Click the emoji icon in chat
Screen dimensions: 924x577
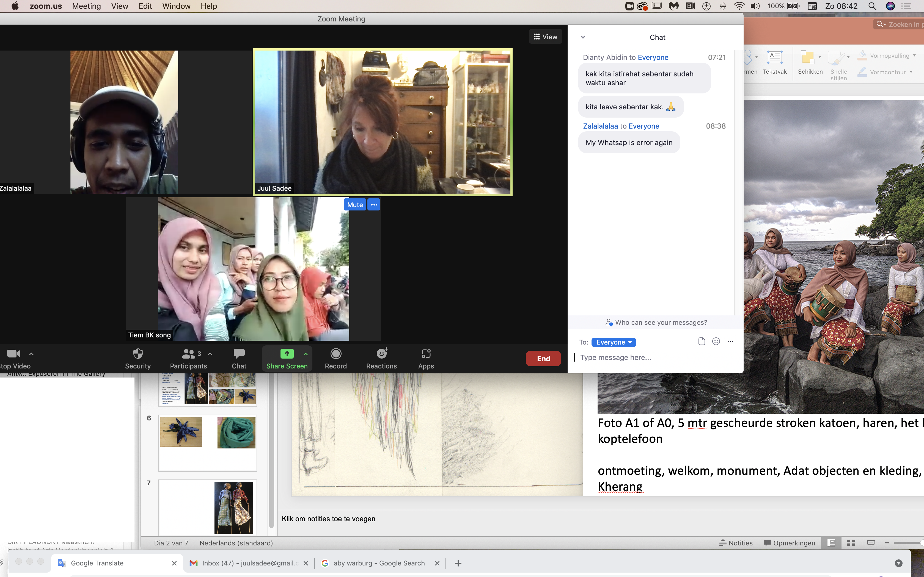coord(716,342)
